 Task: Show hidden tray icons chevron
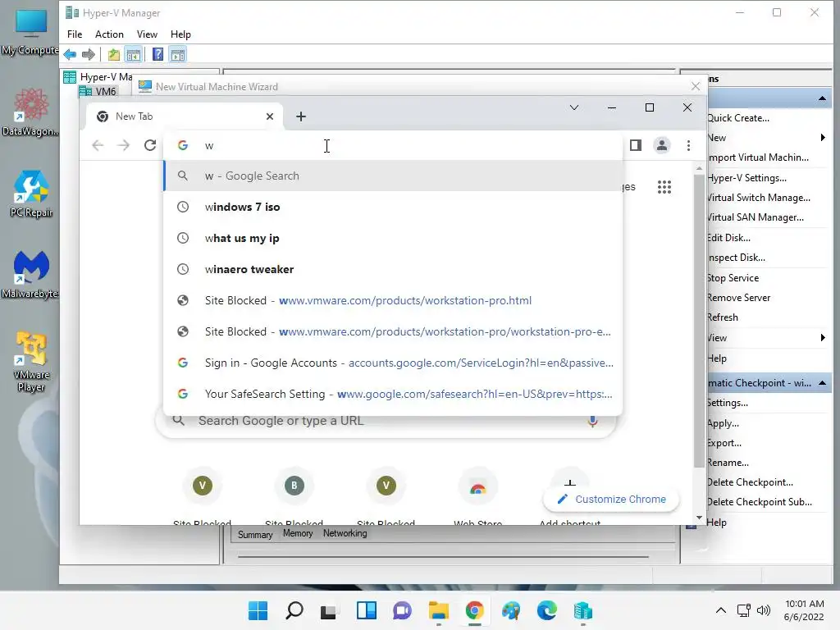pos(721,610)
